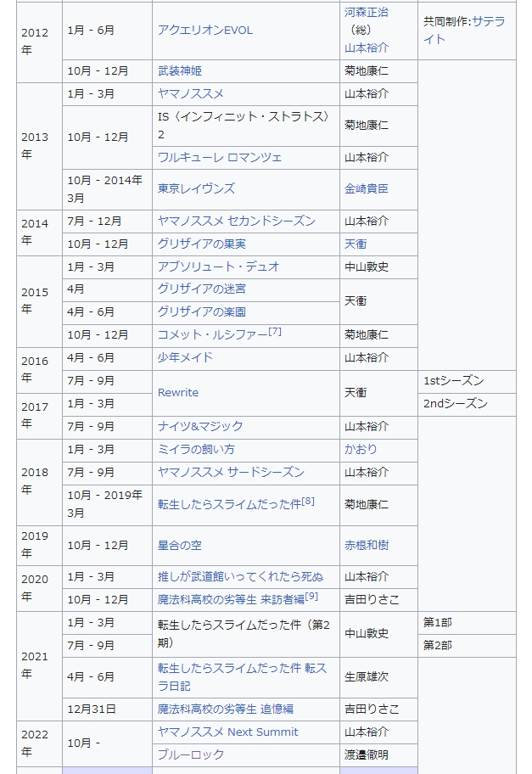Select the IS〈インフィニット・ストラトス〉2 title text
The image size is (532, 774).
(244, 126)
